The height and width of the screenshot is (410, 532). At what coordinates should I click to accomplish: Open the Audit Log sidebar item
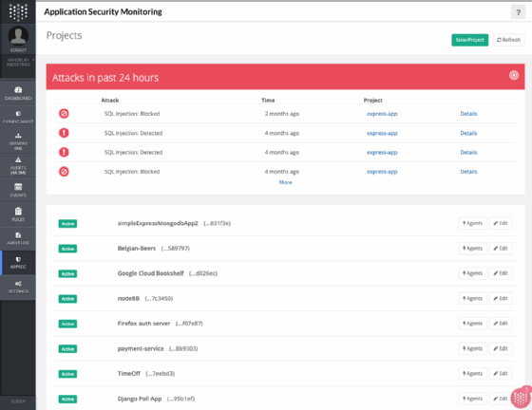(18, 238)
